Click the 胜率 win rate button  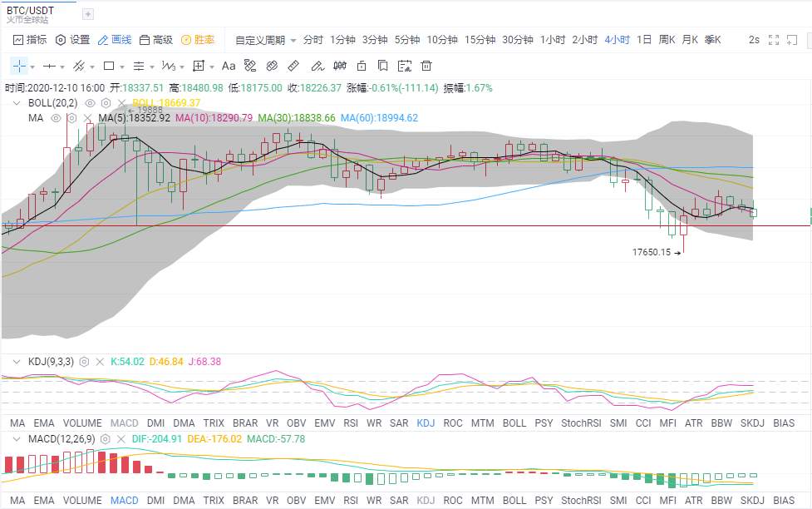[x=198, y=40]
